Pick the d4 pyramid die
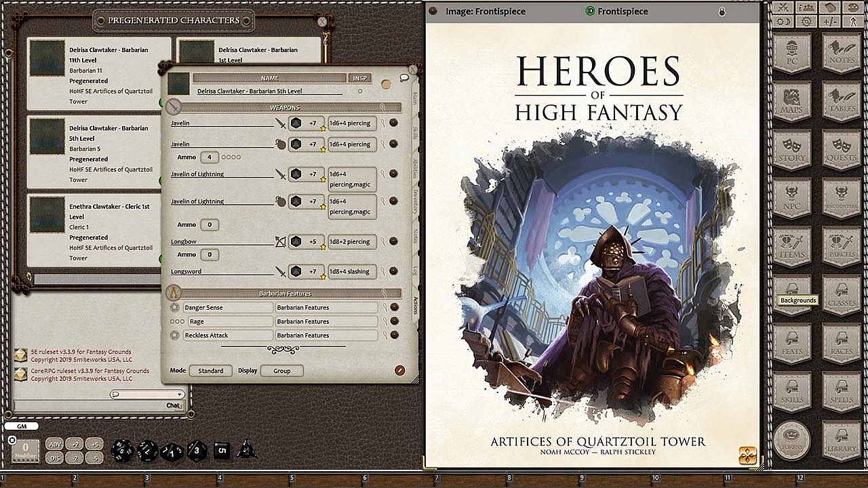The width and height of the screenshot is (868, 488). click(246, 449)
